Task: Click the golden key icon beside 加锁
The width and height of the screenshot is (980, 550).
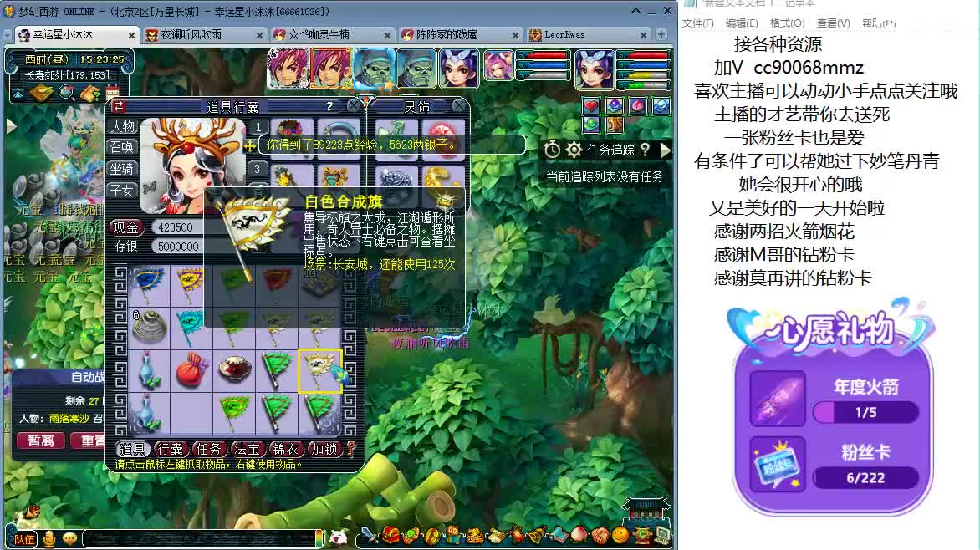Action: [x=351, y=449]
